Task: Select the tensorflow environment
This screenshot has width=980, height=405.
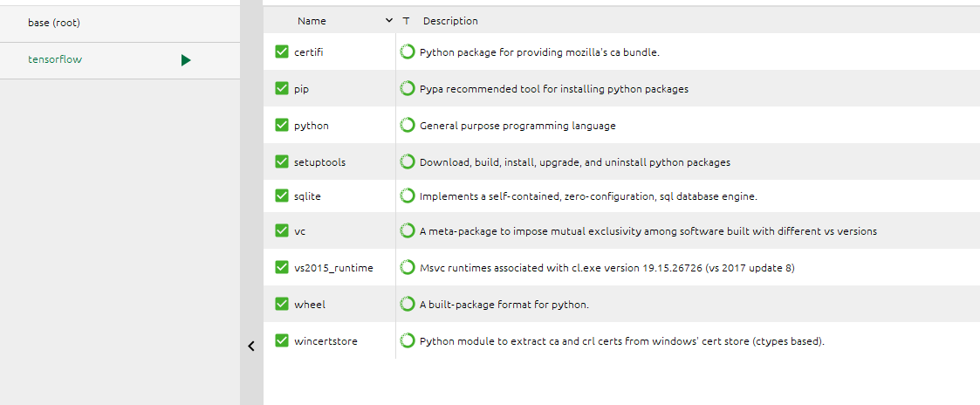Action: click(55, 60)
